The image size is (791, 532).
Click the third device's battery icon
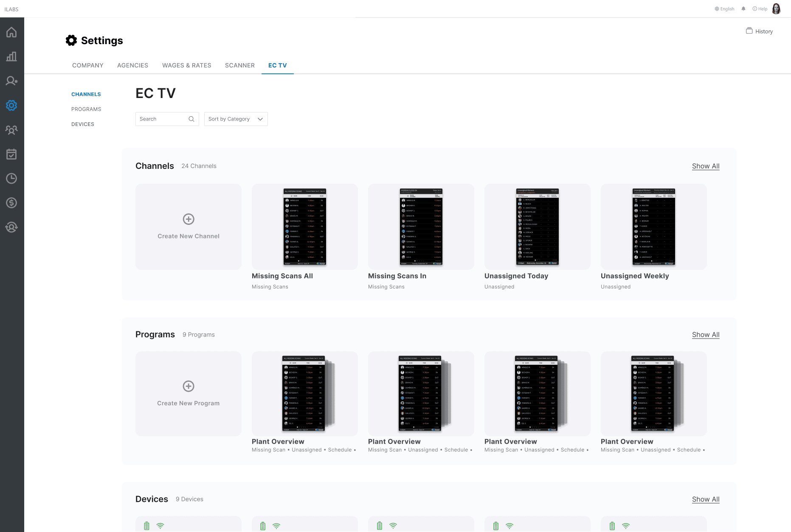380,526
